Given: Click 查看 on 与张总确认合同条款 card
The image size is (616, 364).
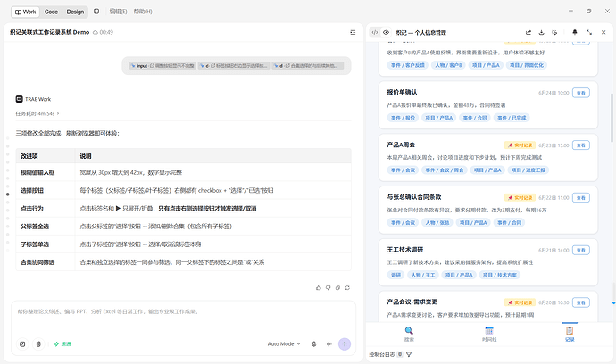Looking at the screenshot, I should point(581,198).
